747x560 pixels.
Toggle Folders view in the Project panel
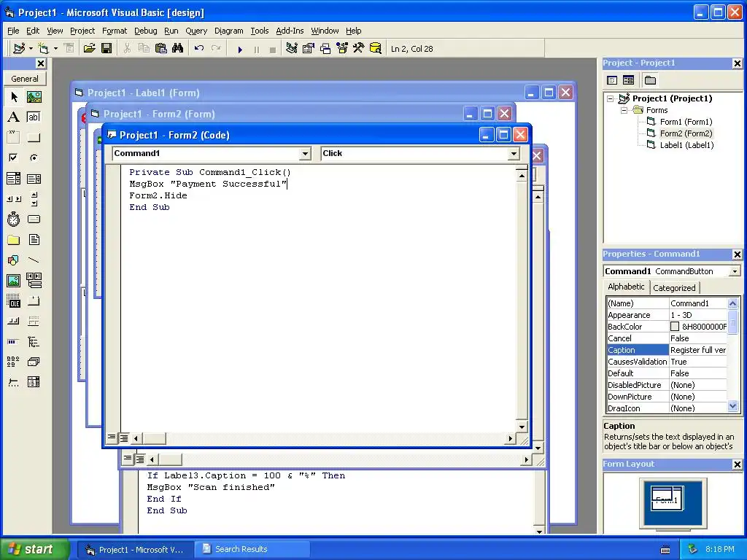(x=650, y=80)
